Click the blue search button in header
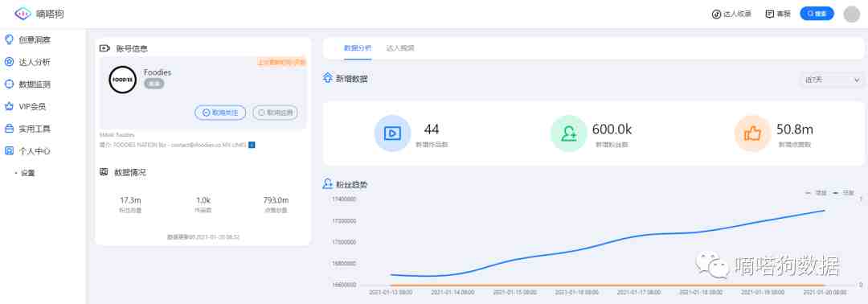This screenshot has width=868, height=304. coord(817,14)
